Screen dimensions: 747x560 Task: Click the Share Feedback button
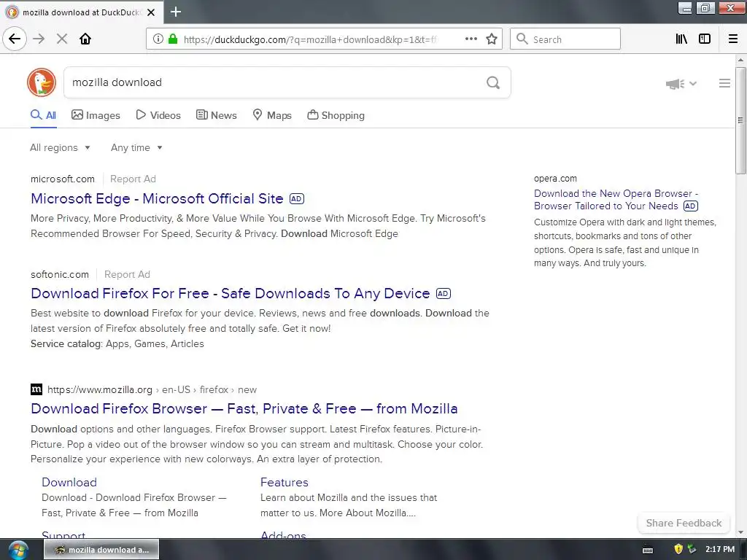coord(684,523)
